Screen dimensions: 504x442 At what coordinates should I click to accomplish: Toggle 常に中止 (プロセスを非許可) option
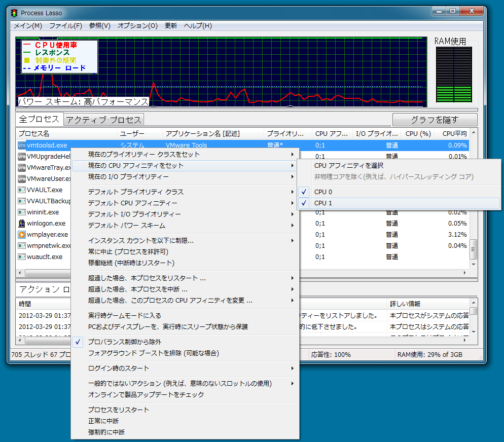pos(186,251)
